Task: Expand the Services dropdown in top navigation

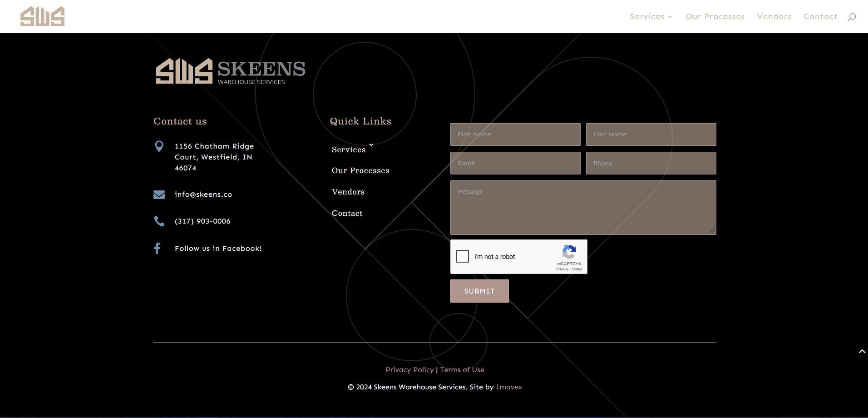Action: (x=651, y=17)
